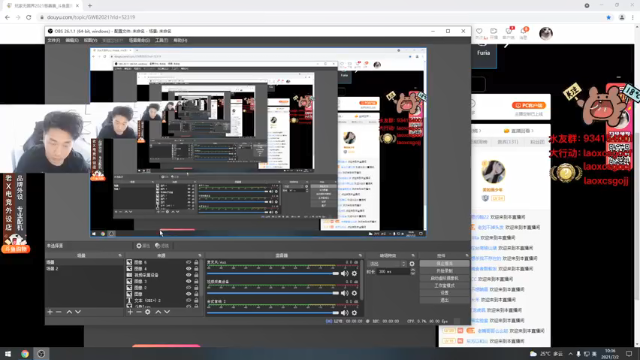The width and height of the screenshot is (640, 360).
Task: Lock the 图像 6 source
Action: (x=196, y=262)
